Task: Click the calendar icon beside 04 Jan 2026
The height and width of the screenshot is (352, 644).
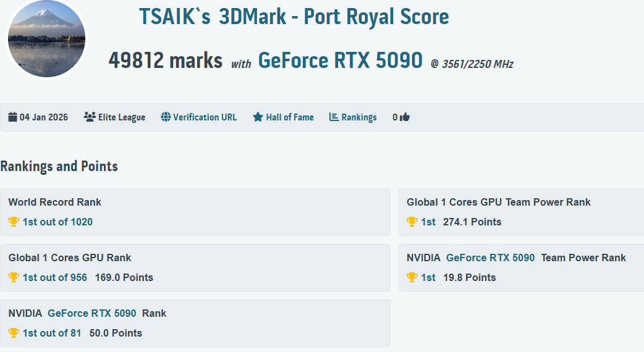Action: [12, 117]
